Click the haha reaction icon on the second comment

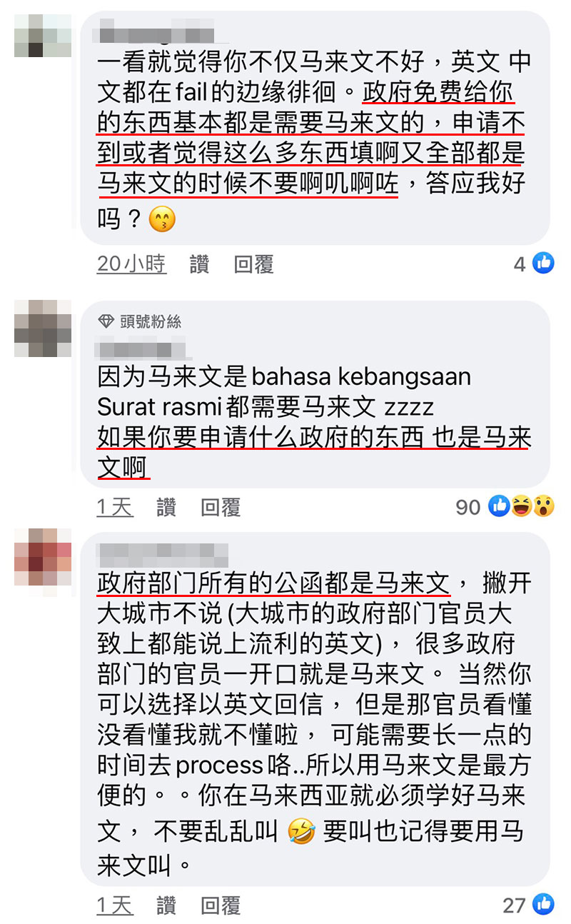(x=522, y=506)
